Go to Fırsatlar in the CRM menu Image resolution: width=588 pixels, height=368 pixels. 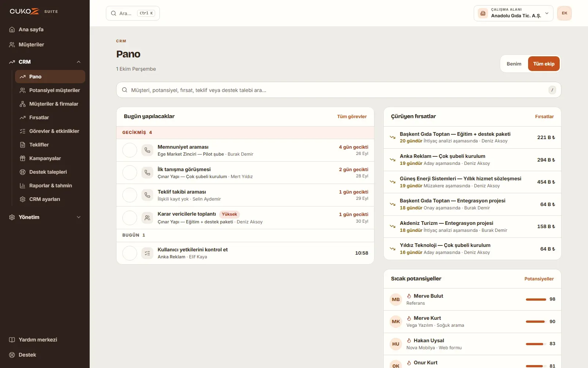[50, 117]
